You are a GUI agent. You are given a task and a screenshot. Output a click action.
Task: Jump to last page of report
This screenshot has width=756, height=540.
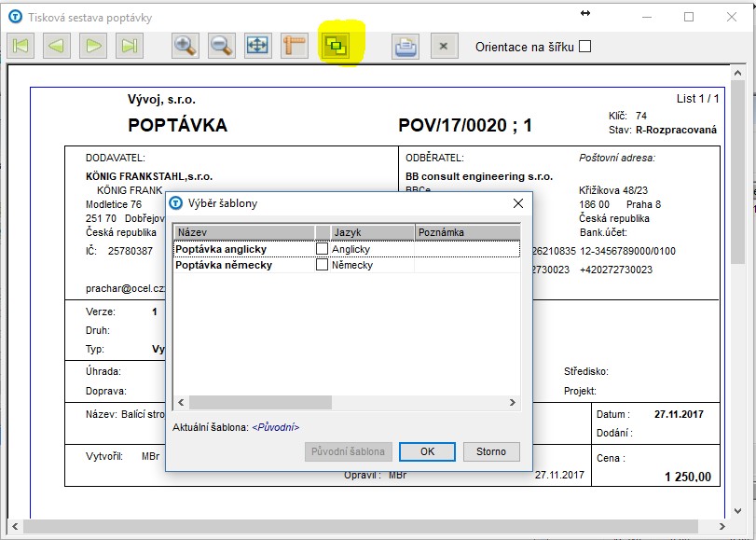pos(130,46)
